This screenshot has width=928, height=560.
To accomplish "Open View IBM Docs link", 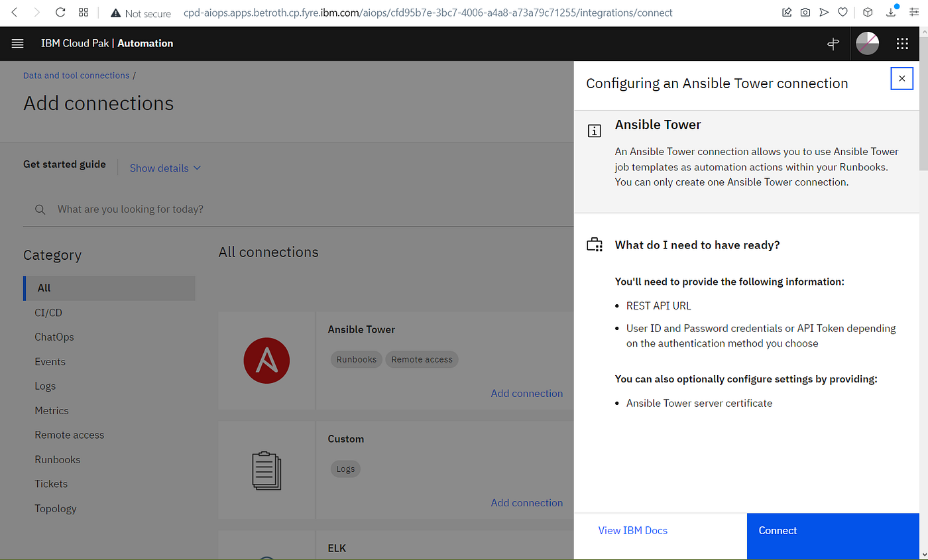I will tap(633, 530).
